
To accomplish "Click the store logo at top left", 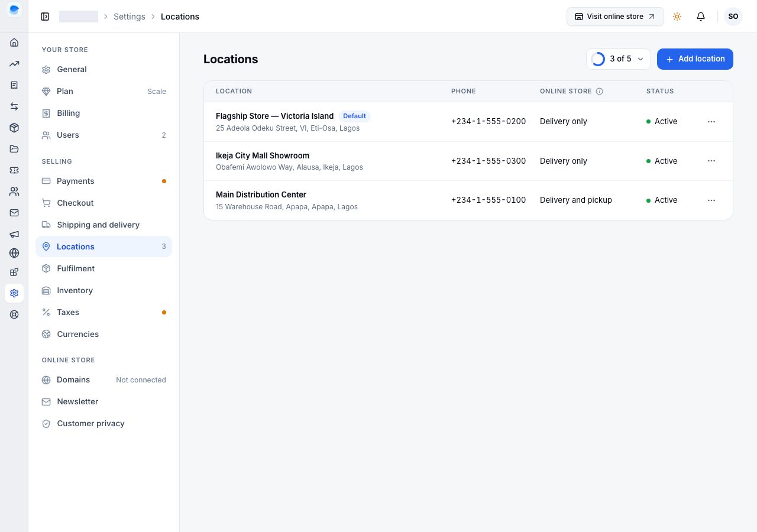I will [14, 10].
